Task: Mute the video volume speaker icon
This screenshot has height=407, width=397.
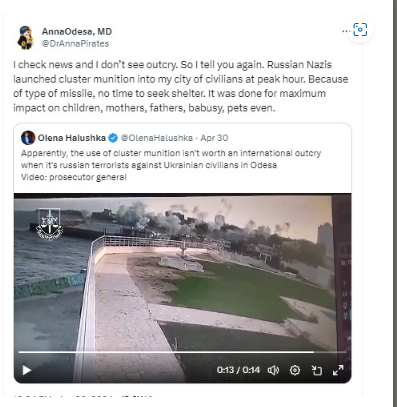Action: pyautogui.click(x=273, y=370)
